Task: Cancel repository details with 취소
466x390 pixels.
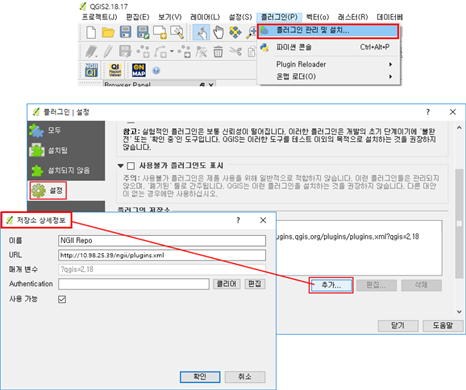Action: click(245, 377)
